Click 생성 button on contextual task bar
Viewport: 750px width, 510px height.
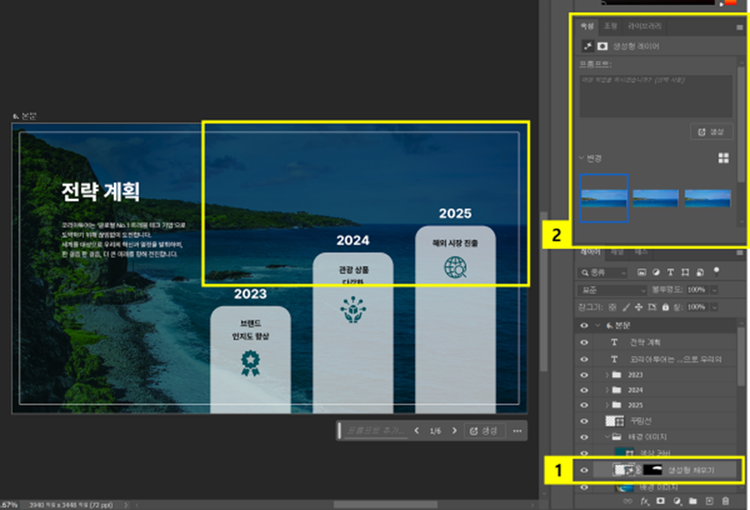pos(484,431)
